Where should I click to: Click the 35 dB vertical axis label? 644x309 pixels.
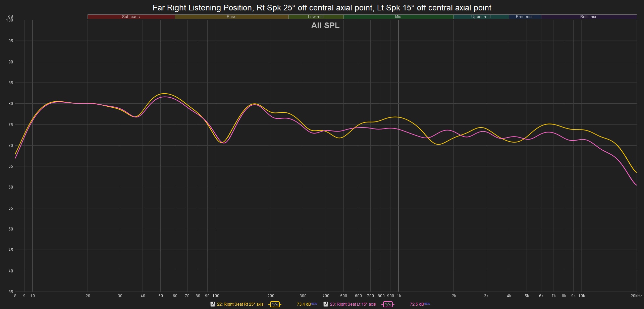click(x=11, y=292)
